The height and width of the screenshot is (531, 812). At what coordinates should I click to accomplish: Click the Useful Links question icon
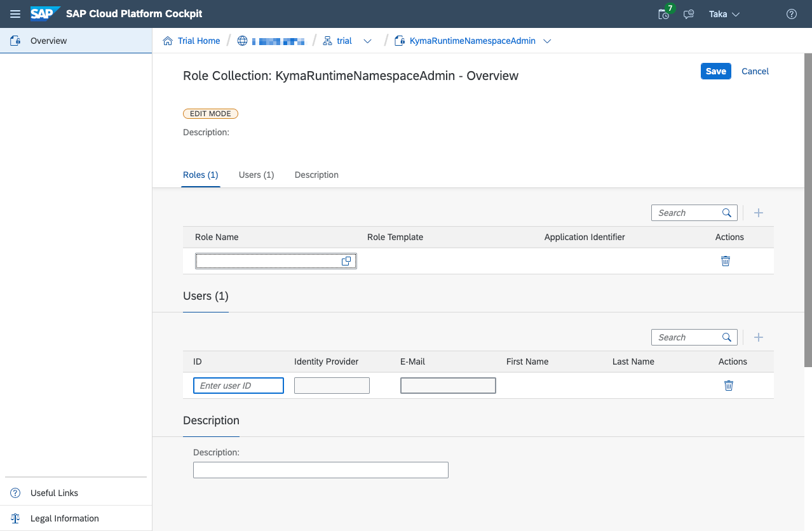click(x=15, y=493)
